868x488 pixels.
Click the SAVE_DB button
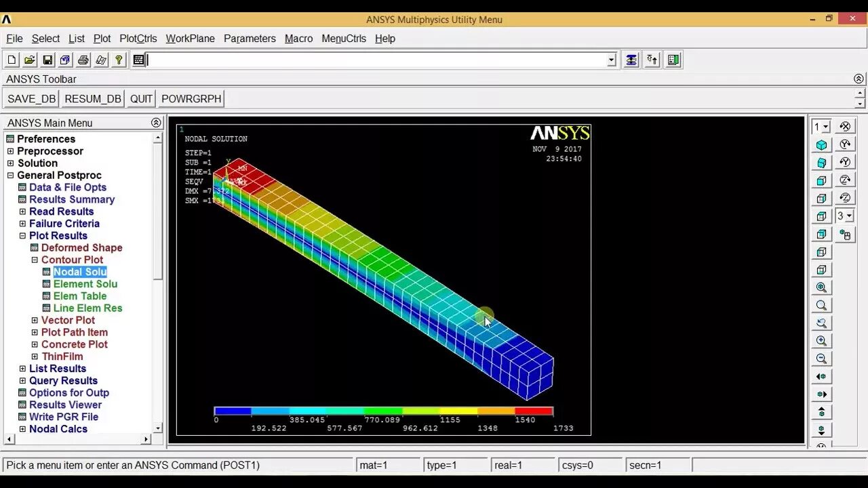[x=31, y=99]
